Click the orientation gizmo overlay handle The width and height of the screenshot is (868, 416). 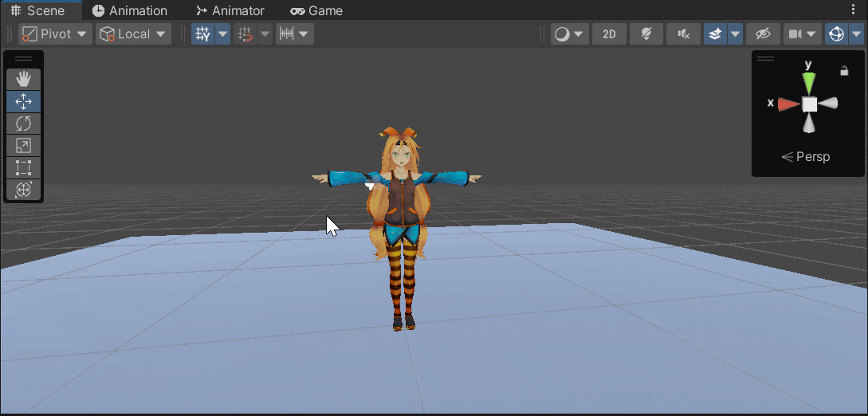(x=766, y=59)
